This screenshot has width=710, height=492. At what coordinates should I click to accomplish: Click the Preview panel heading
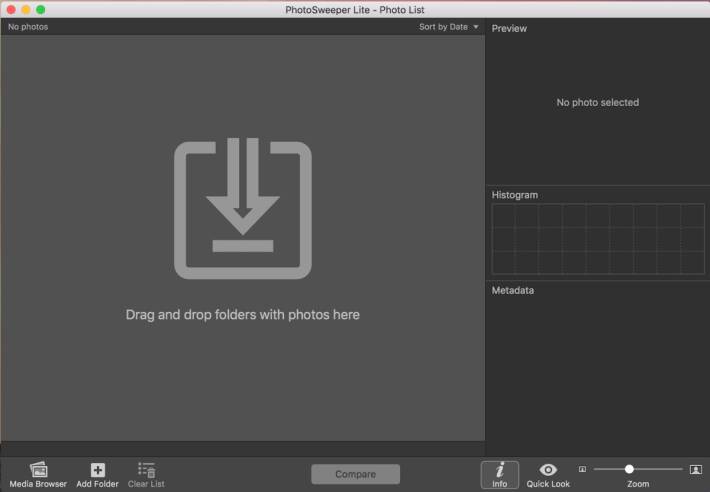coord(509,29)
